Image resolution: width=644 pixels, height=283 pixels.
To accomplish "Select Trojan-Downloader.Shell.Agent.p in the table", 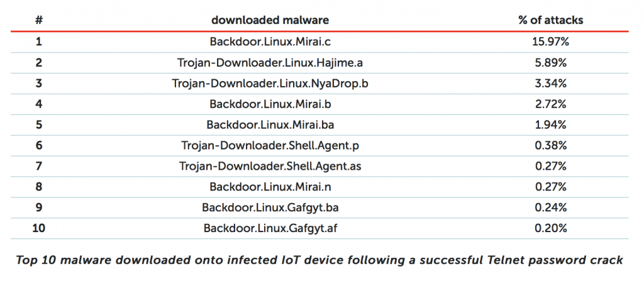I will point(270,145).
